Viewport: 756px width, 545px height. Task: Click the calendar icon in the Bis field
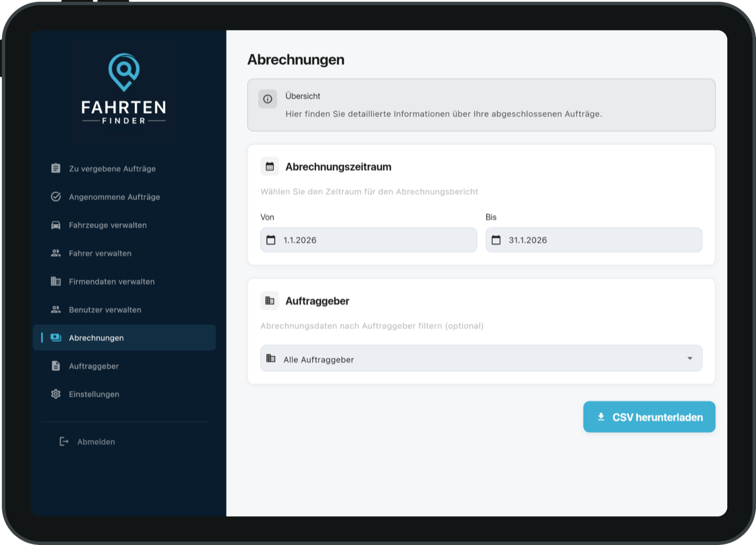[496, 240]
